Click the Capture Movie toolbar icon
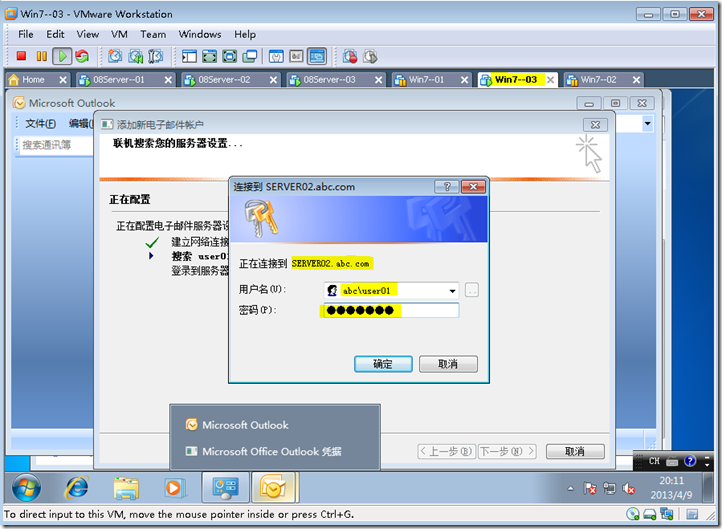Image resolution: width=722 pixels, height=529 pixels. coord(350,57)
